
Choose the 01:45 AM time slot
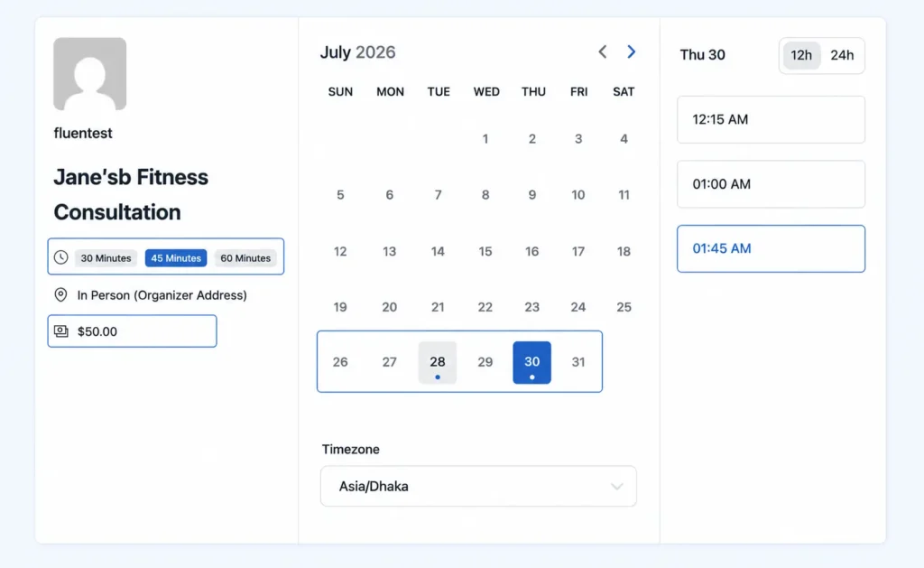coord(771,248)
